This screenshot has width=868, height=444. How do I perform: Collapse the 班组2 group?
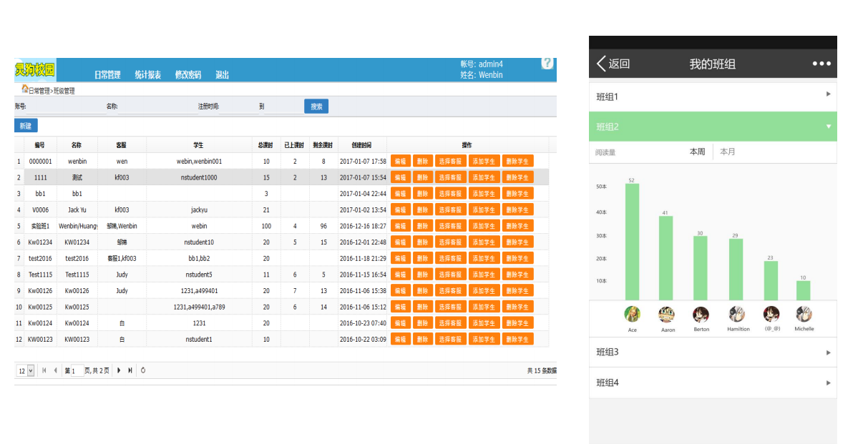tap(713, 127)
